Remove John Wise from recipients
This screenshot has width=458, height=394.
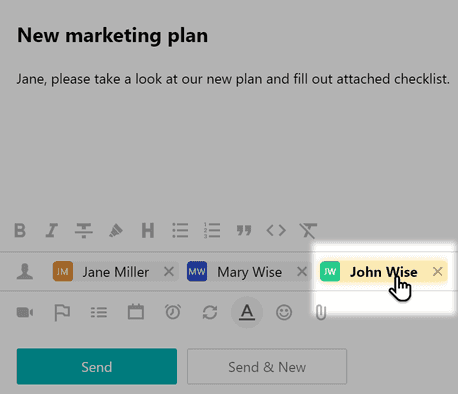pyautogui.click(x=438, y=272)
